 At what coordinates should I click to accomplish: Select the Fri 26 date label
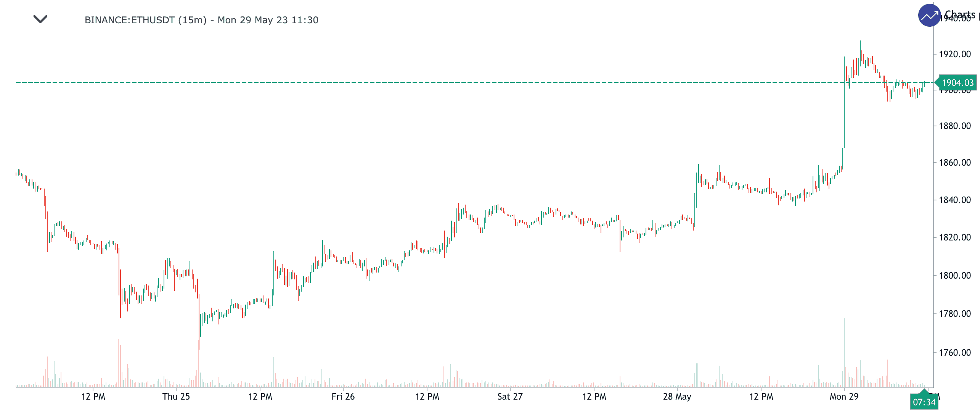coord(343,397)
